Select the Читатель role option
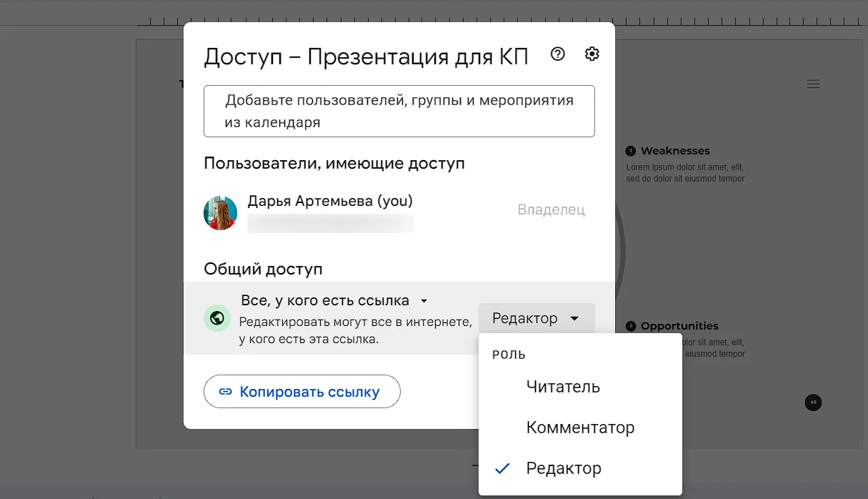The height and width of the screenshot is (499, 868). [563, 387]
